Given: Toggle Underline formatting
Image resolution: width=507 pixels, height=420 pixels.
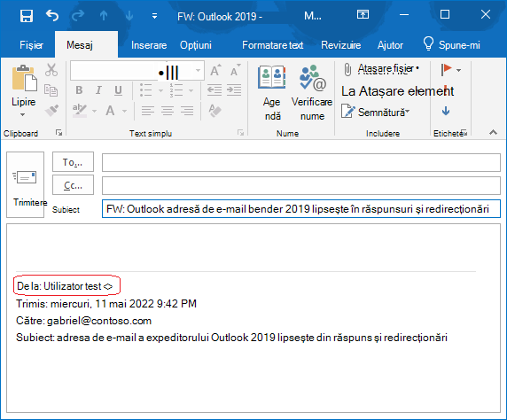Looking at the screenshot, I should click(x=119, y=90).
